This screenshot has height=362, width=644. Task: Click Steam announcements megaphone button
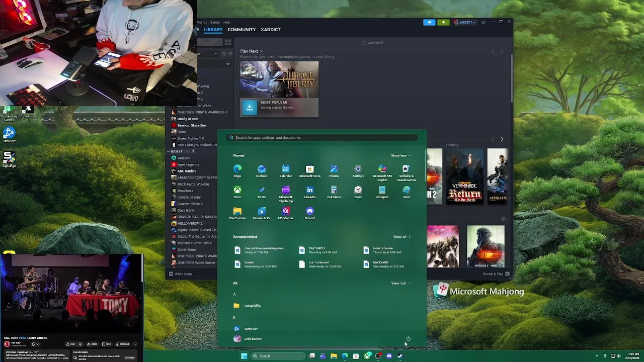click(429, 22)
